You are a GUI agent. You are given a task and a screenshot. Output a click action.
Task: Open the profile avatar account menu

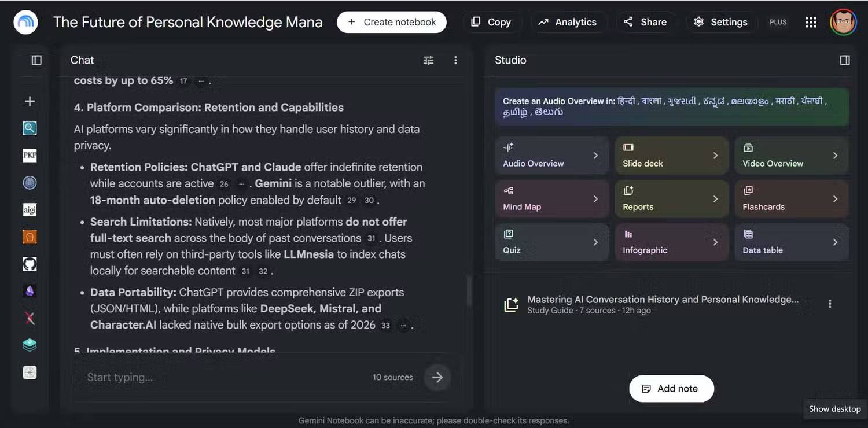pos(843,22)
